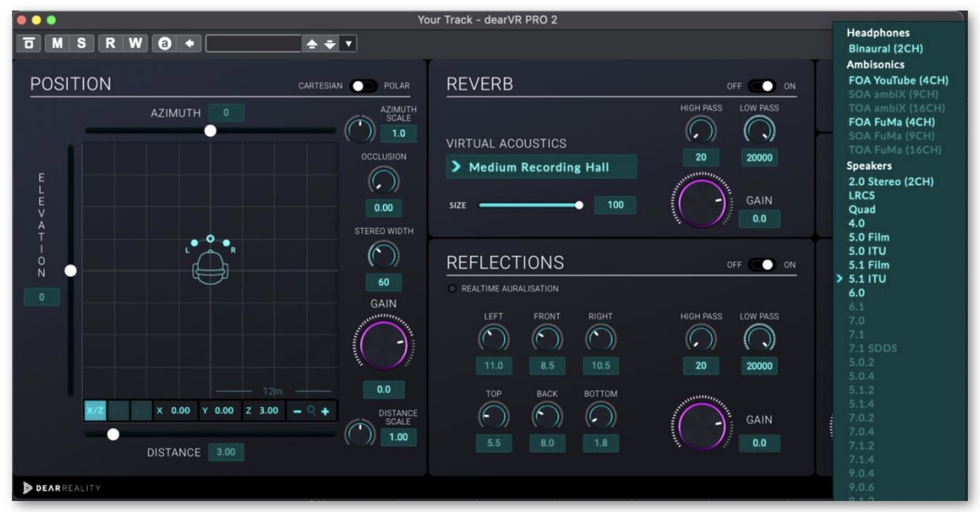This screenshot has height=512, width=980.
Task: Click the Reflections Low Pass knob
Action: click(759, 339)
